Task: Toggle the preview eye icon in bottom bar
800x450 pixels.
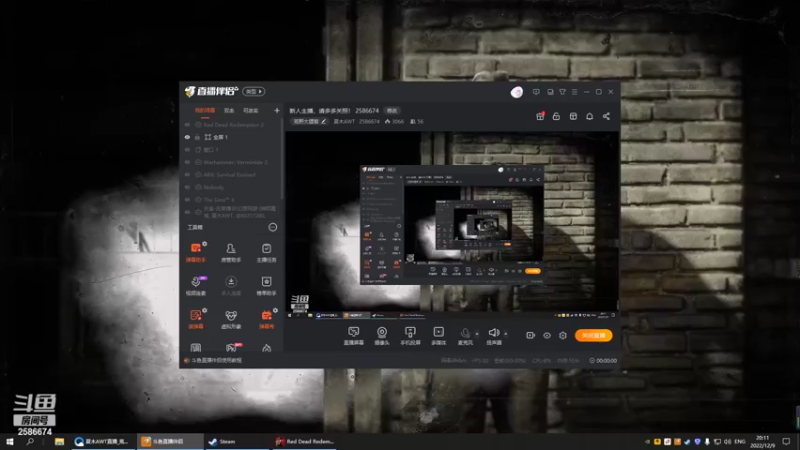Action: pyautogui.click(x=546, y=335)
